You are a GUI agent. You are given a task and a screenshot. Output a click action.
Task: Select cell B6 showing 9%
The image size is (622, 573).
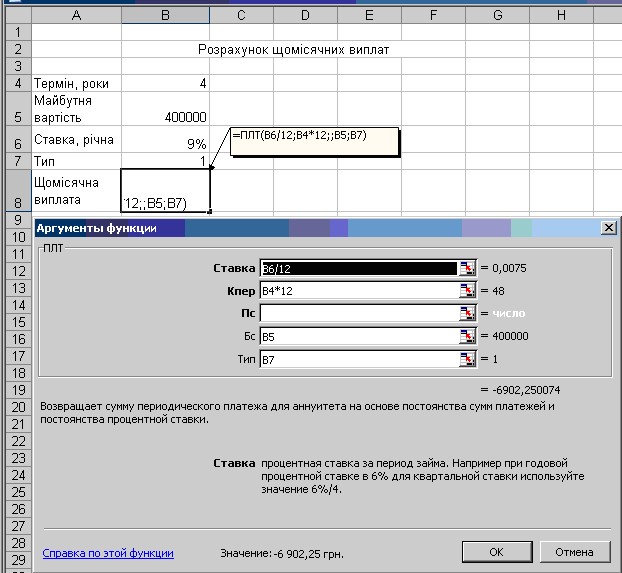pos(166,140)
